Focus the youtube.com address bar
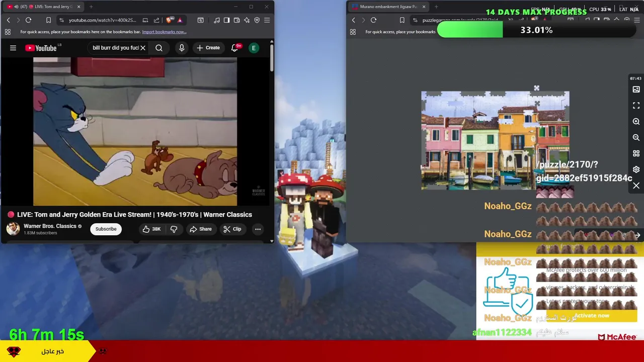644x362 pixels. pyautogui.click(x=102, y=20)
